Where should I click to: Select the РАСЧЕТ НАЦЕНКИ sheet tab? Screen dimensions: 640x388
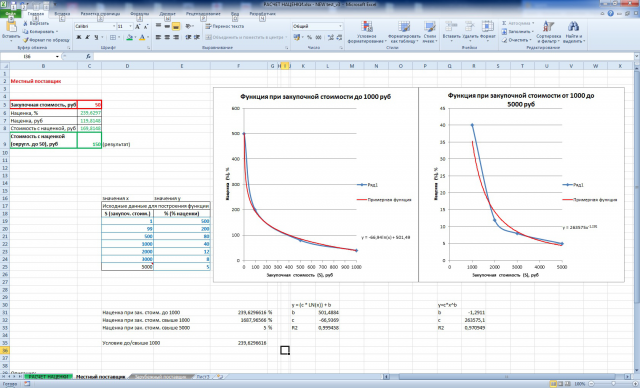click(48, 377)
